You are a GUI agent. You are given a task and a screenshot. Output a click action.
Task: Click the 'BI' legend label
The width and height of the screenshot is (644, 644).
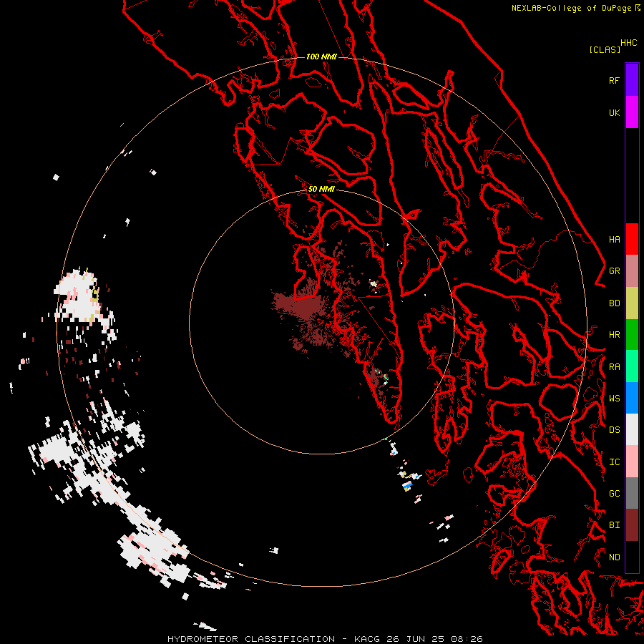[614, 525]
